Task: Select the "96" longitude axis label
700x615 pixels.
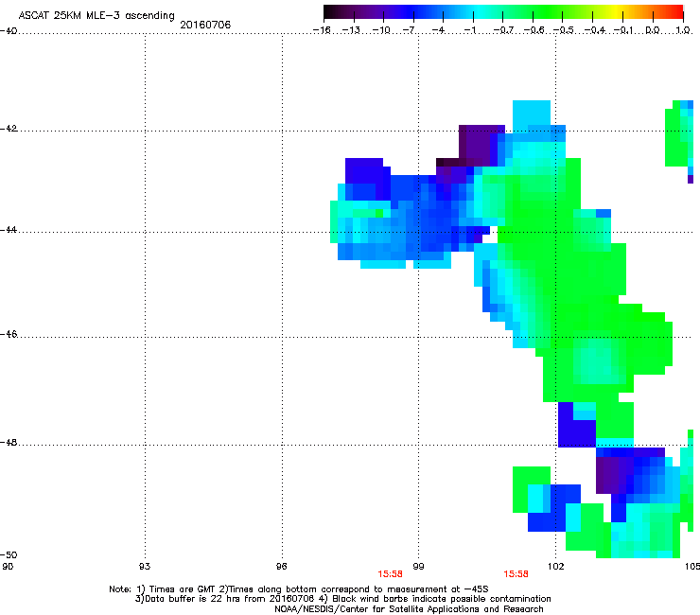Action: [x=282, y=567]
